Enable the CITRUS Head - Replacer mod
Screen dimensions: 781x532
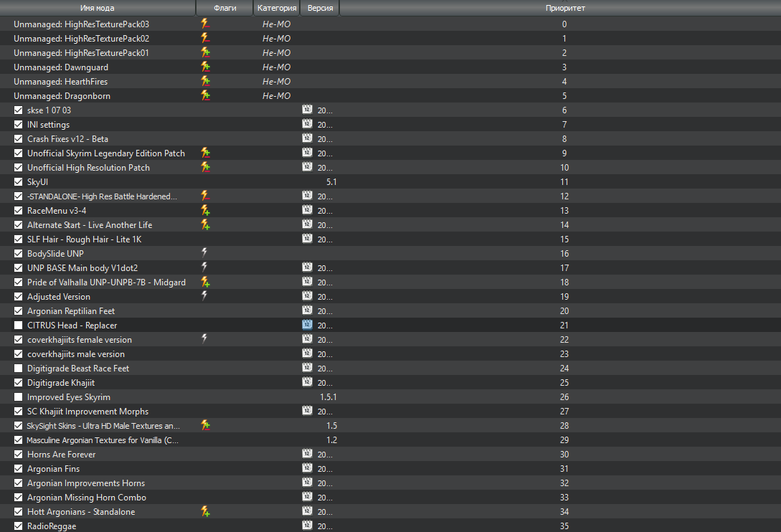coord(19,326)
